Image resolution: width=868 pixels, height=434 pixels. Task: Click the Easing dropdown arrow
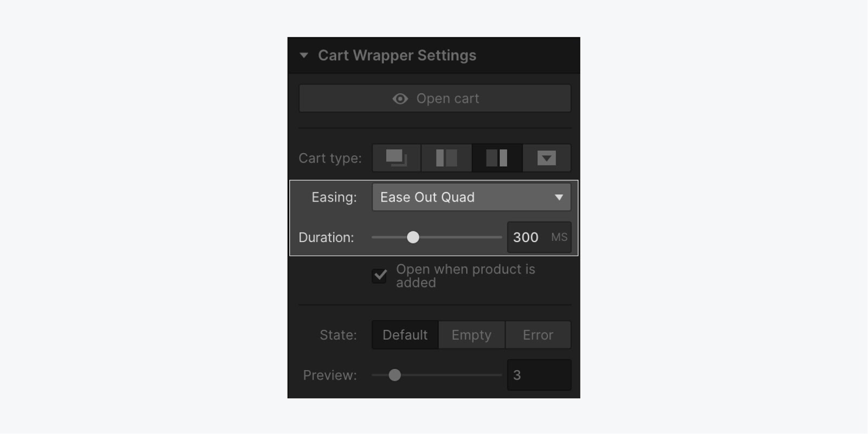tap(559, 197)
